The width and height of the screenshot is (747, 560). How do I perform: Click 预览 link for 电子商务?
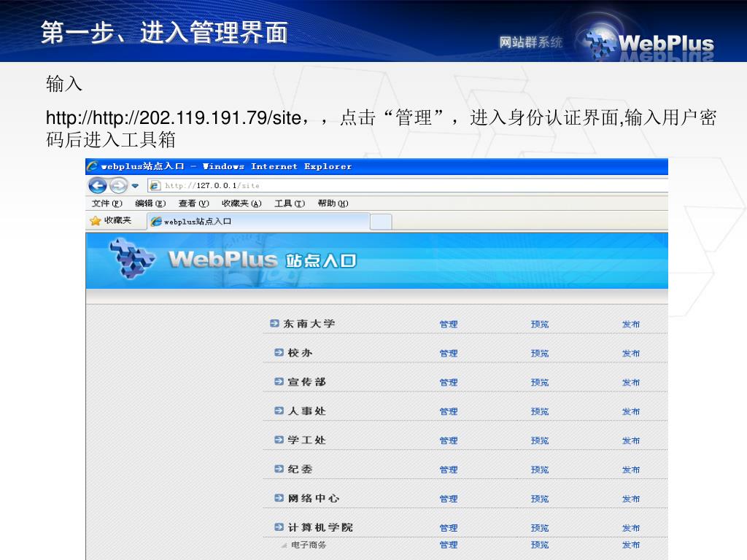(x=540, y=544)
